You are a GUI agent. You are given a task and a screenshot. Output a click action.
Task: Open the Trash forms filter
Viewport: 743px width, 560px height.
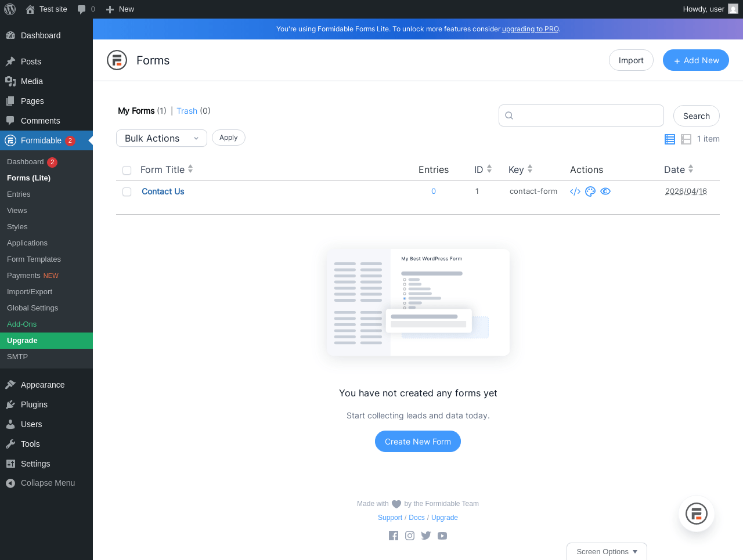click(x=187, y=111)
